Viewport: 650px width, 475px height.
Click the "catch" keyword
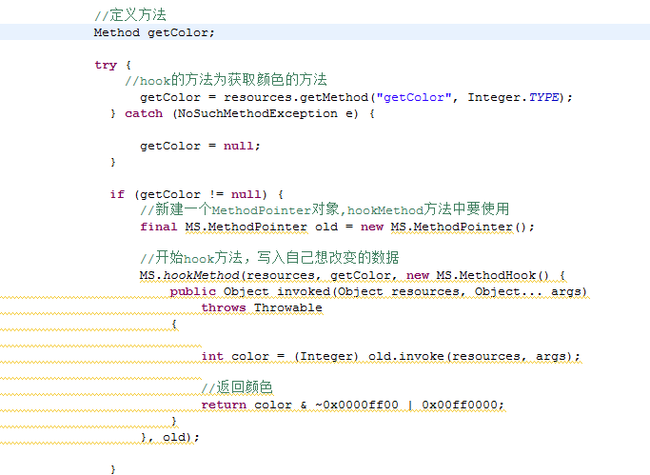coord(144,114)
